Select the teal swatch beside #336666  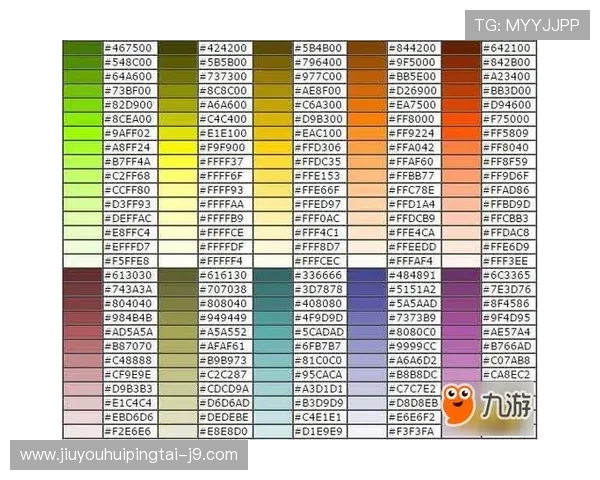coord(272,275)
